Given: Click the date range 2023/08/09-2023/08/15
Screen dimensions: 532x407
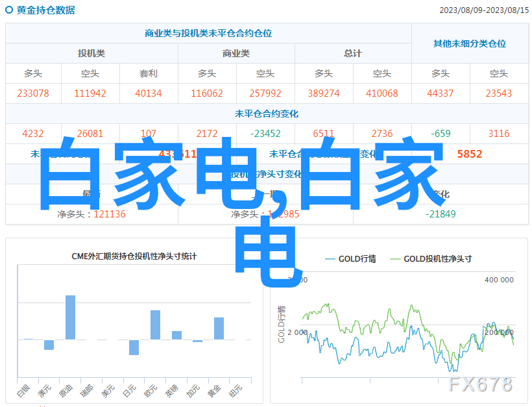Looking at the screenshot, I should [484, 10].
